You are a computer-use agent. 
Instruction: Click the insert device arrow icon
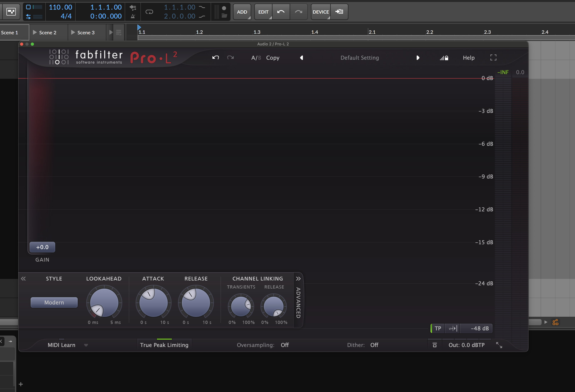[339, 12]
